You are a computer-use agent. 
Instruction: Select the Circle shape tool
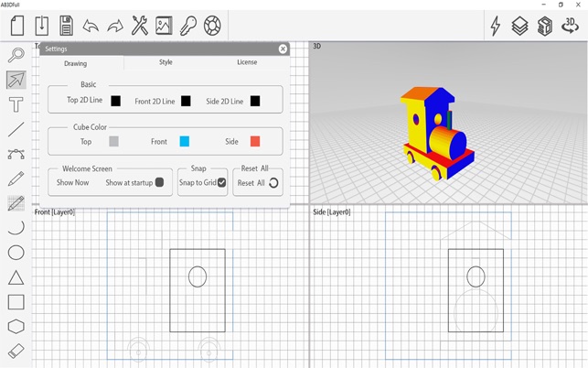point(16,253)
